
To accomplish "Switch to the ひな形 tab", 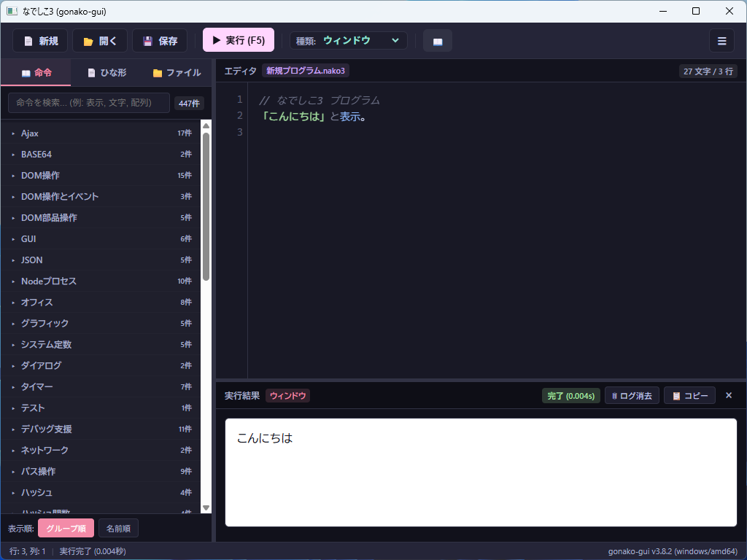I will (107, 73).
